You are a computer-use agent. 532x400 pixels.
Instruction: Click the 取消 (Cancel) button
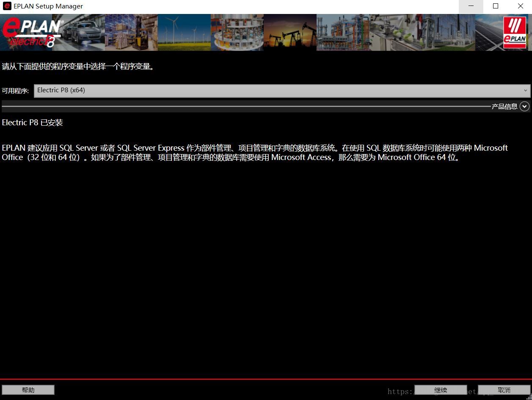point(504,390)
